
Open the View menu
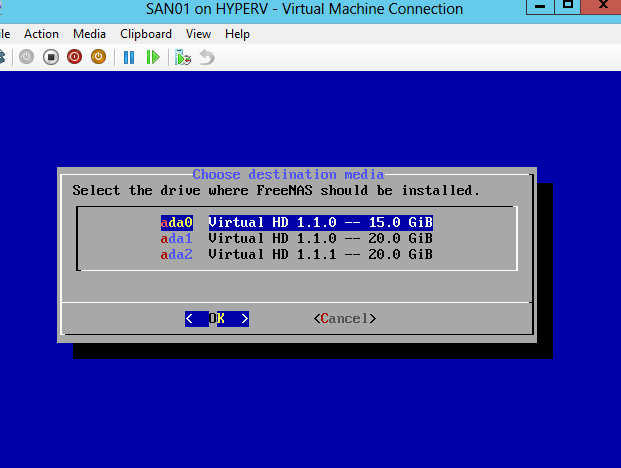[x=198, y=34]
